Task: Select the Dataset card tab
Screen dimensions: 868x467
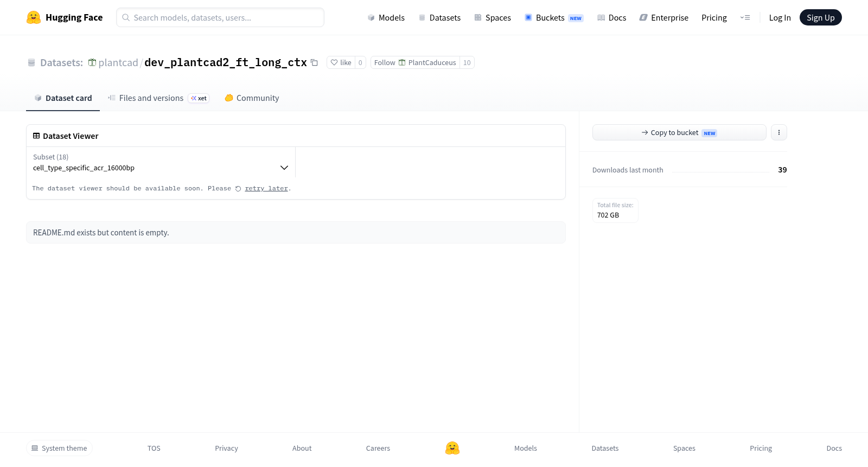Action: pos(63,98)
